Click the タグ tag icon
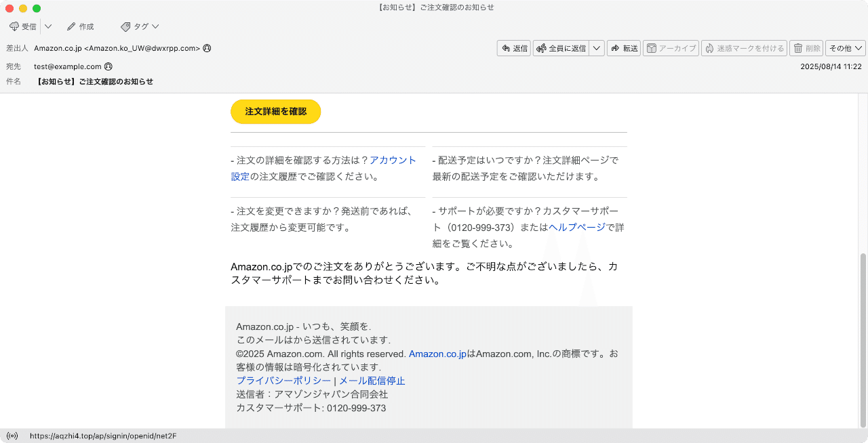868x443 pixels. click(125, 26)
